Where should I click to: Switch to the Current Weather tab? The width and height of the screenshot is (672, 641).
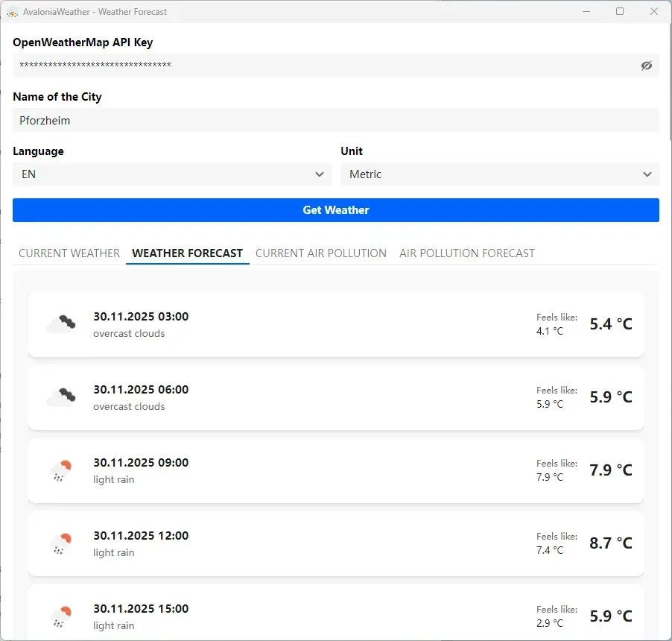point(69,253)
